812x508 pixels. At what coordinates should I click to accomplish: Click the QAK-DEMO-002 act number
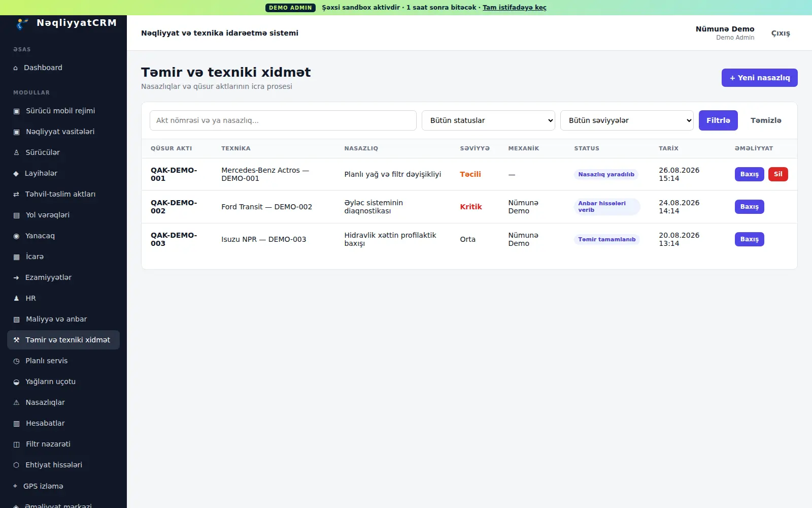[174, 207]
